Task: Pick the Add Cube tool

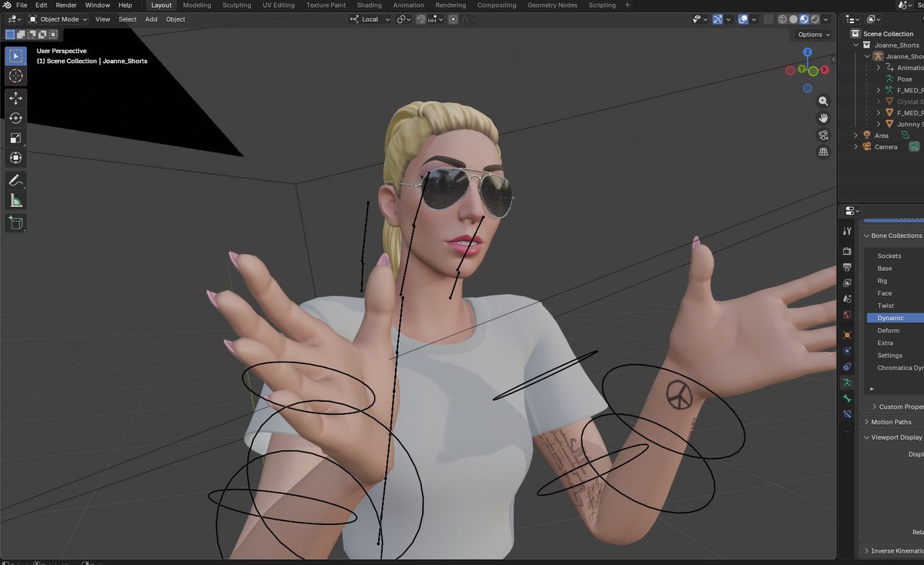Action: pyautogui.click(x=15, y=223)
